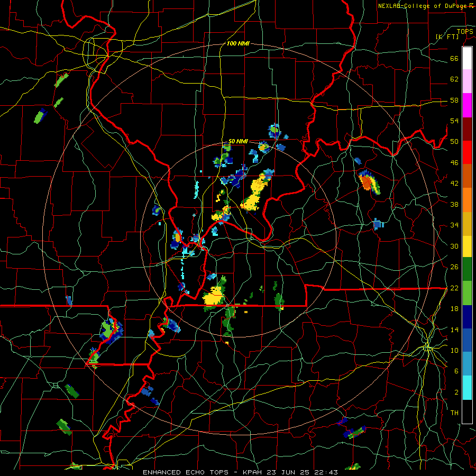Click the white swatch at the legend top
Image resolution: width=476 pixels, height=476 pixels.
coord(467,58)
